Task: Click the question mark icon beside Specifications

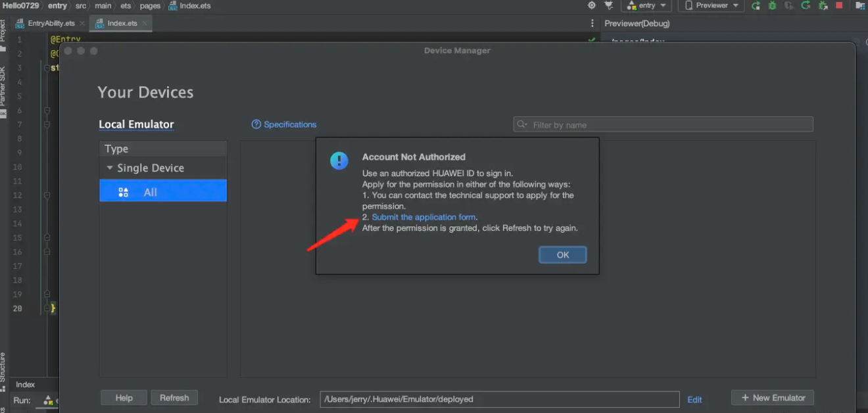Action: click(256, 124)
